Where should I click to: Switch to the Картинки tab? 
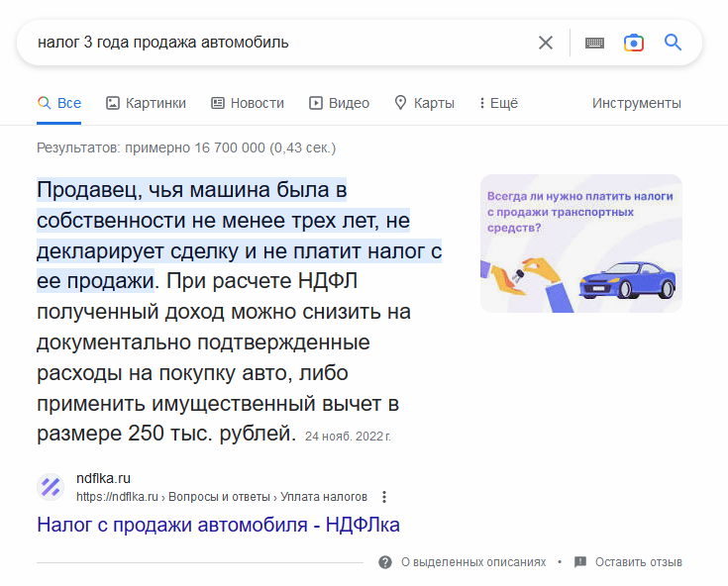click(146, 103)
